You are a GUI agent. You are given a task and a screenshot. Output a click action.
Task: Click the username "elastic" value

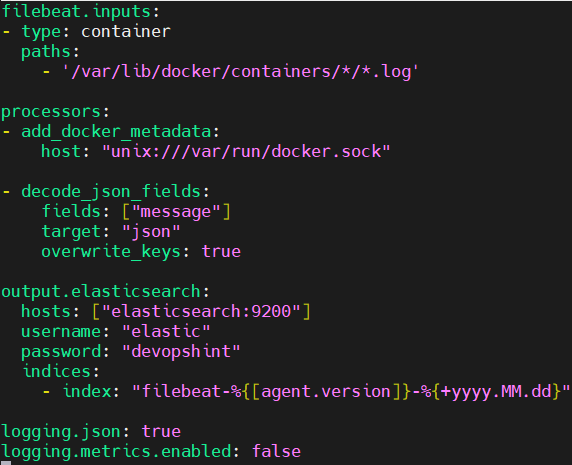[x=166, y=331]
